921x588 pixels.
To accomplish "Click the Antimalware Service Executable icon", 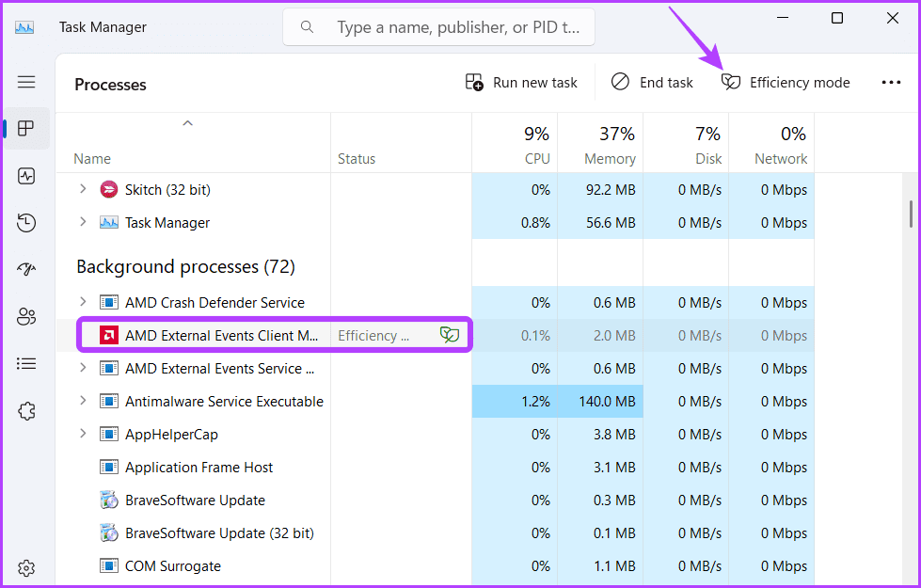I will click(109, 401).
